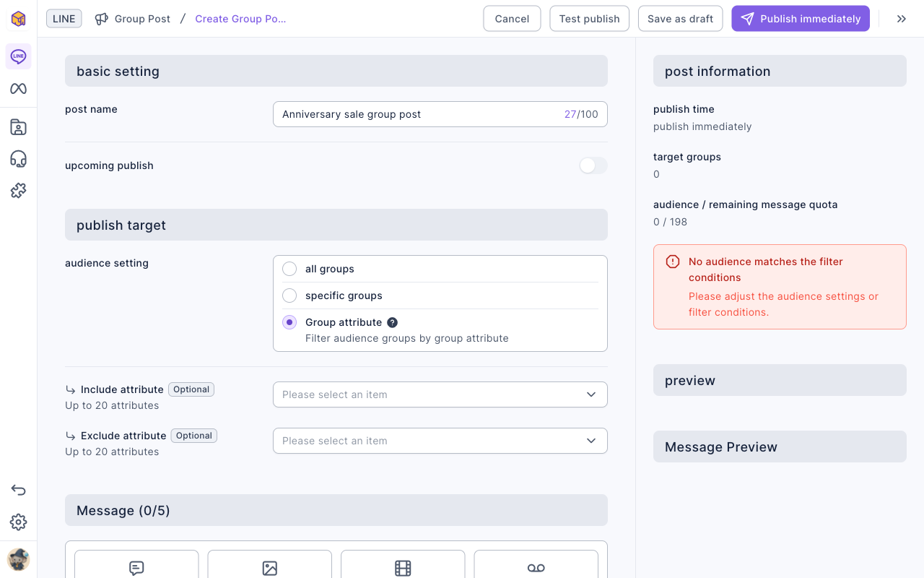The image size is (924, 578).
Task: Click the megaphone Group Post icon
Action: click(x=102, y=19)
